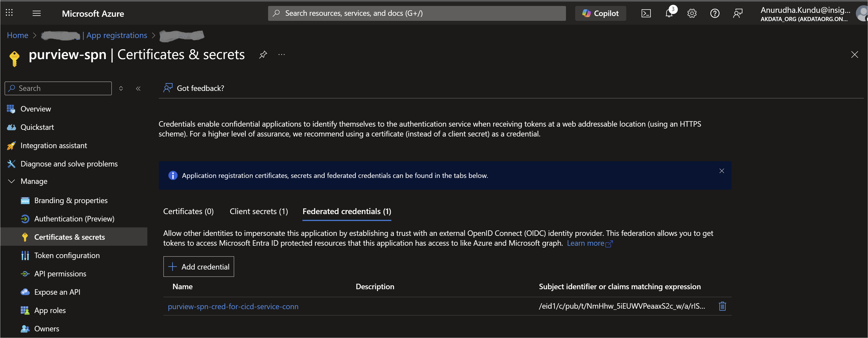Viewport: 868px width, 338px height.
Task: Open the account profile avatar
Action: click(x=862, y=14)
